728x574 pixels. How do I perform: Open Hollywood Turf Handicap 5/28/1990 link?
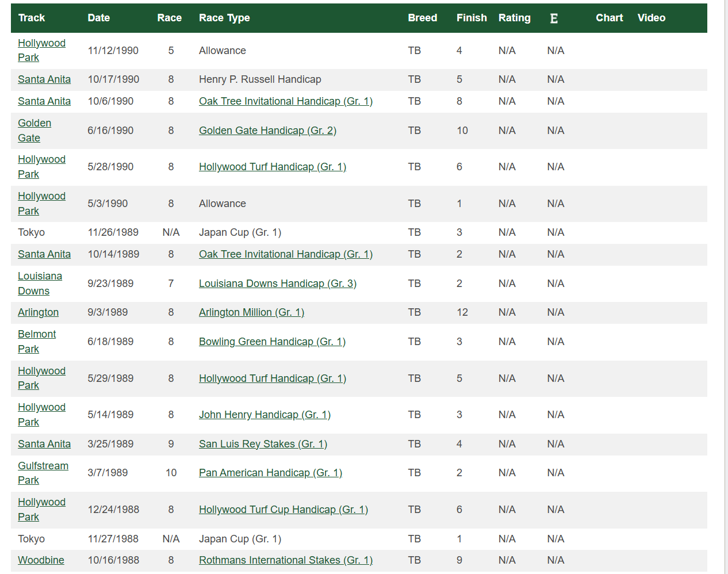(x=273, y=167)
